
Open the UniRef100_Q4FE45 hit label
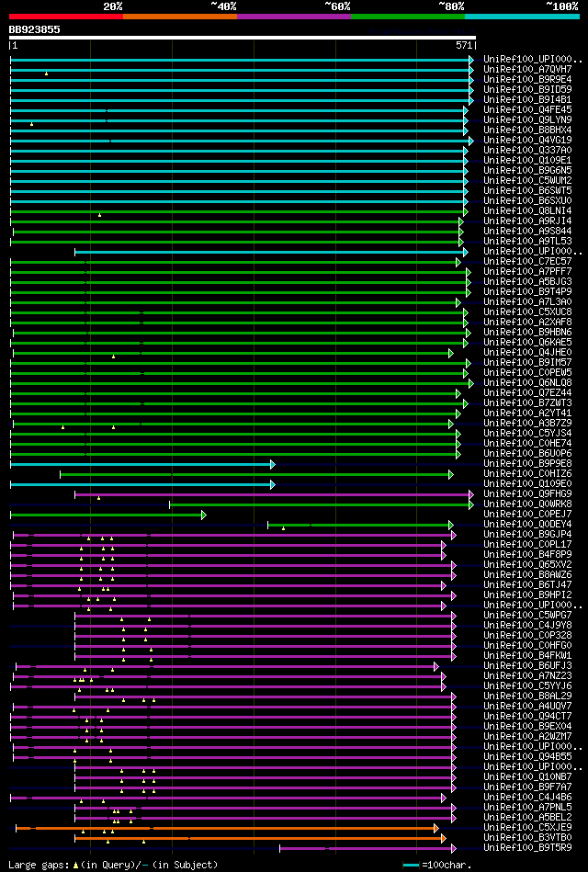tap(528, 109)
